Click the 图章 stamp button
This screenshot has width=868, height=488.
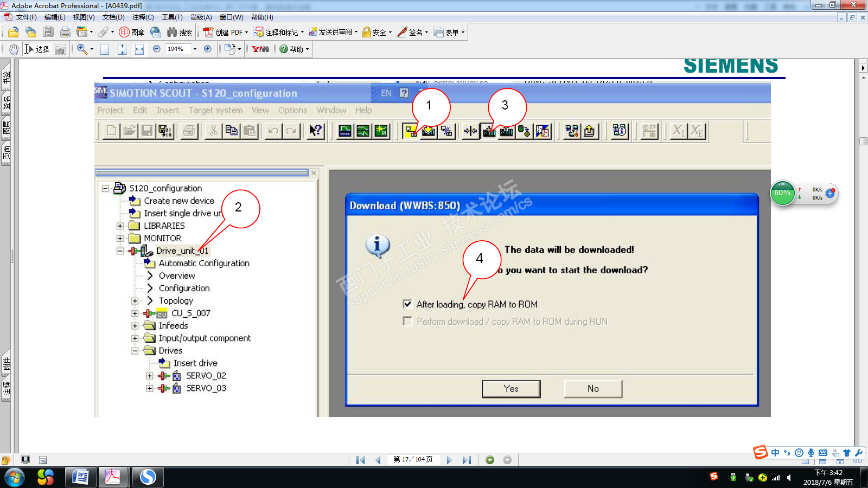click(x=132, y=33)
